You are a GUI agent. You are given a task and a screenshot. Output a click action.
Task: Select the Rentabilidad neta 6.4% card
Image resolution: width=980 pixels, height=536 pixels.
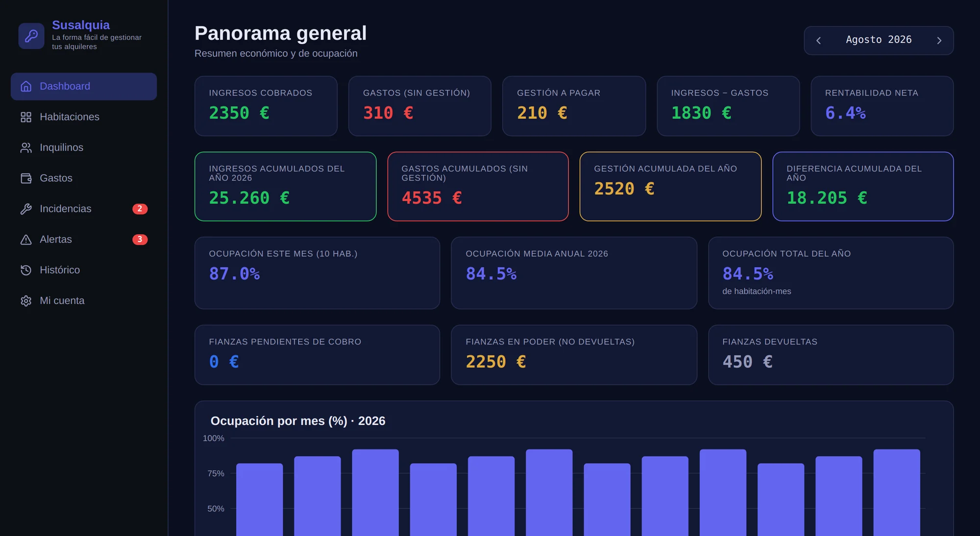pyautogui.click(x=882, y=106)
